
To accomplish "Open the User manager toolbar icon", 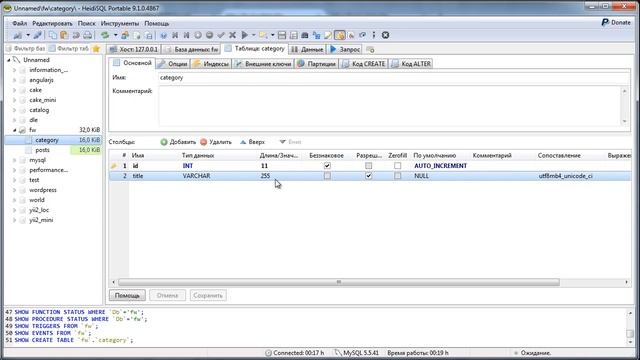I will (125, 36).
